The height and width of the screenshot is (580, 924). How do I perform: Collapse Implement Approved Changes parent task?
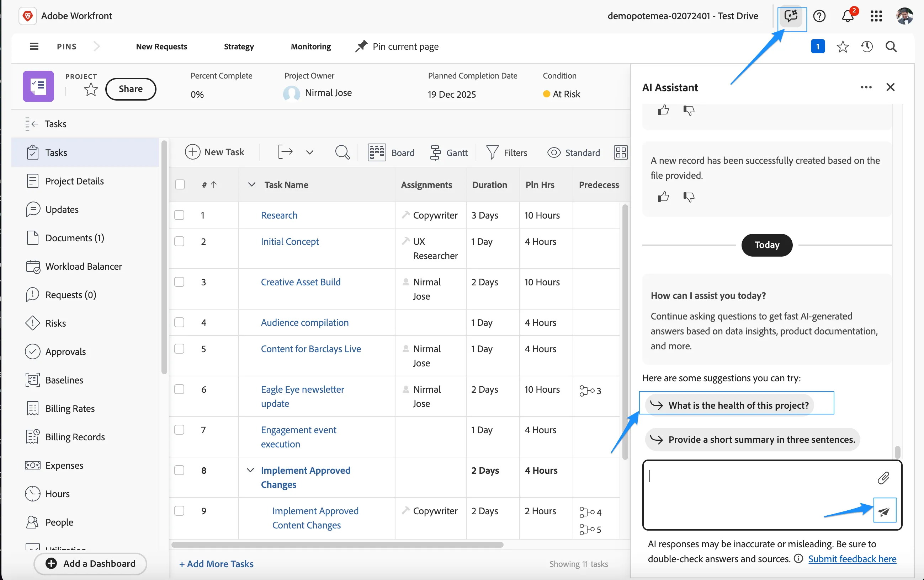(x=250, y=470)
